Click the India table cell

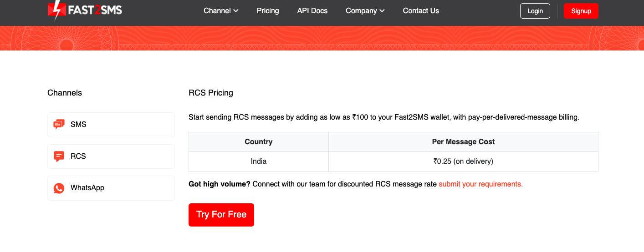(x=259, y=161)
